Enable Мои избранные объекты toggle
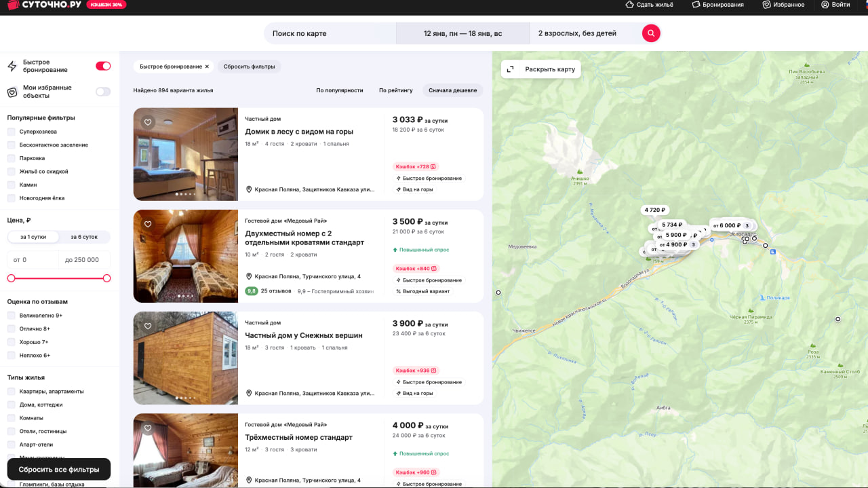Image resolution: width=868 pixels, height=488 pixels. (x=103, y=92)
